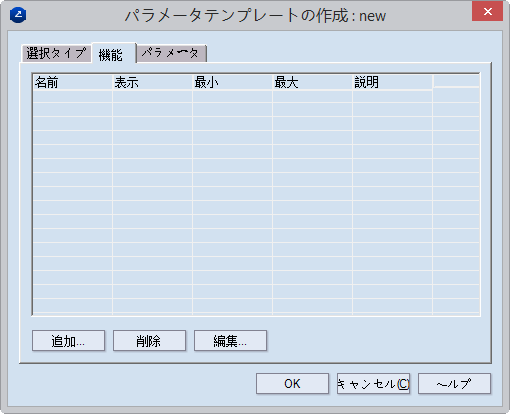Click the 追加... button

pyautogui.click(x=68, y=341)
